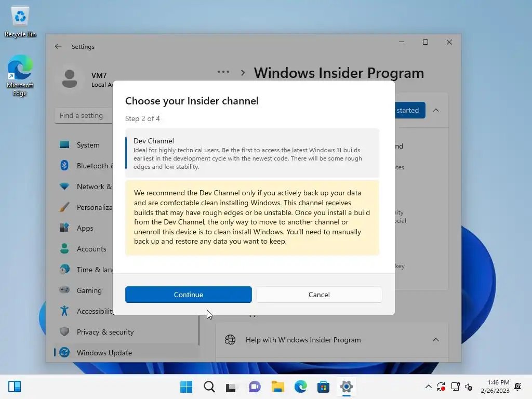
Task: Open Windows Start menu
Action: click(186, 387)
